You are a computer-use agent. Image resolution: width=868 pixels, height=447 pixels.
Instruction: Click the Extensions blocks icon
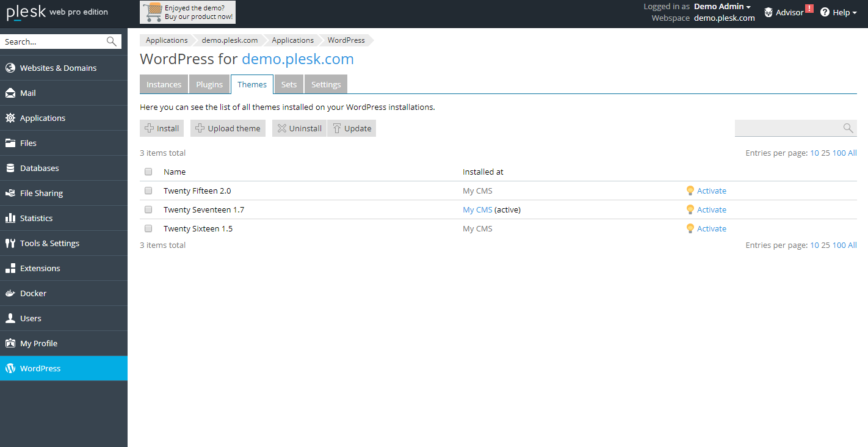click(10, 268)
